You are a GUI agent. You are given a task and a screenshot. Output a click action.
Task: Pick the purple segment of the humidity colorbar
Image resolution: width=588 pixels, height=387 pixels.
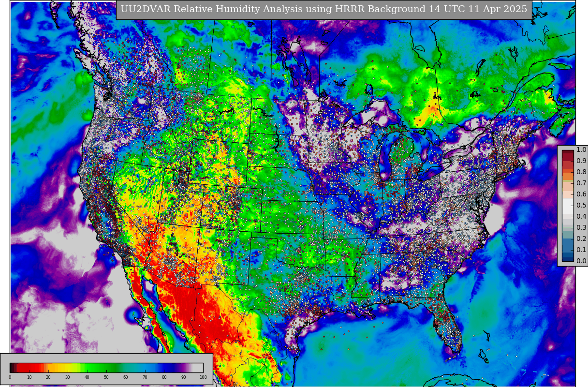(183, 368)
